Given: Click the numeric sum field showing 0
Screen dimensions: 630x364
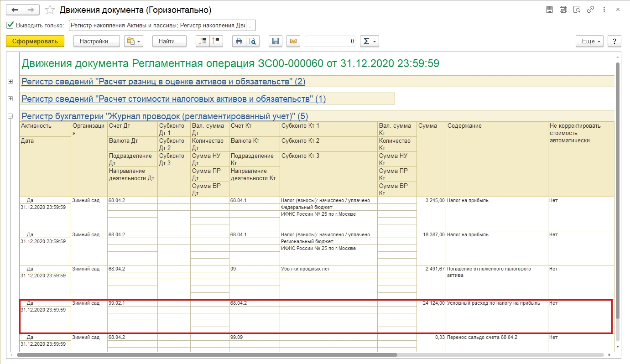Looking at the screenshot, I should pos(330,42).
